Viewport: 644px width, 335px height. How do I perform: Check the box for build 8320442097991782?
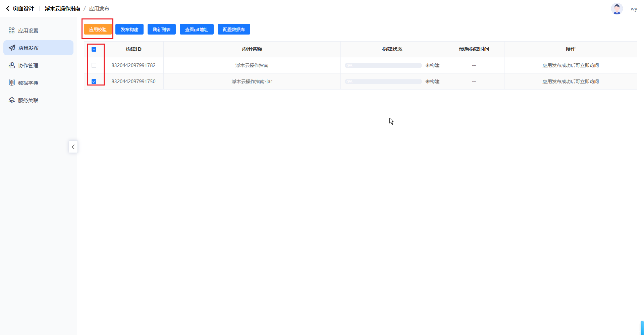pos(94,65)
